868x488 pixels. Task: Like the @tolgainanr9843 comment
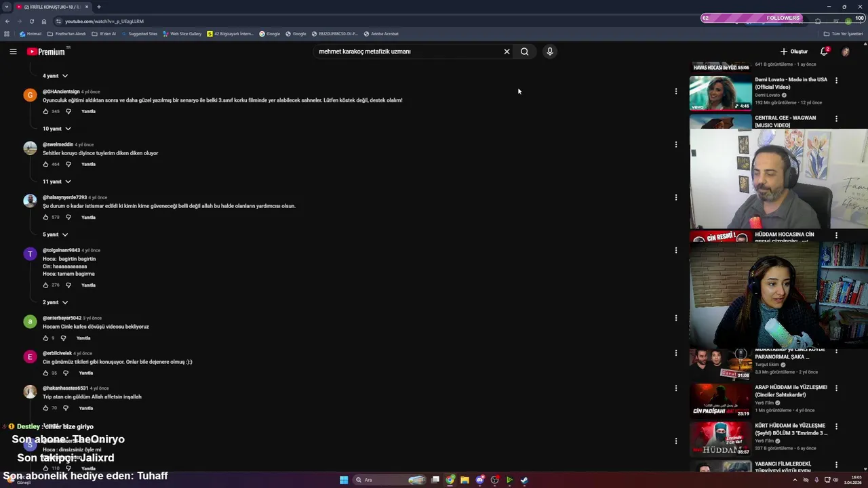click(46, 285)
